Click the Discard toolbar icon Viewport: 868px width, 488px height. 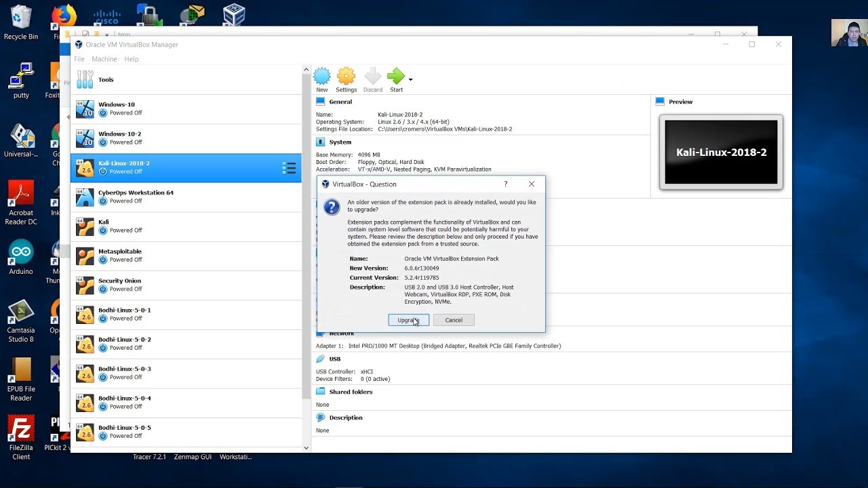[373, 77]
